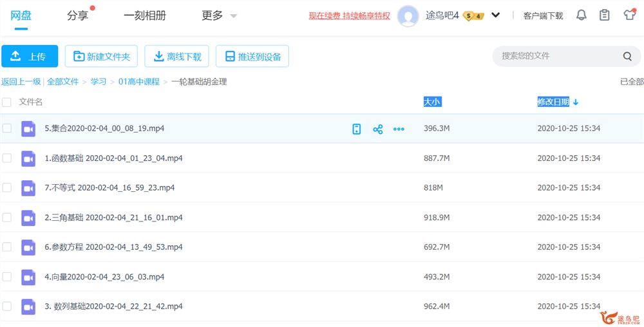
Task: Switch to the 分享 tab
Action: tap(78, 15)
